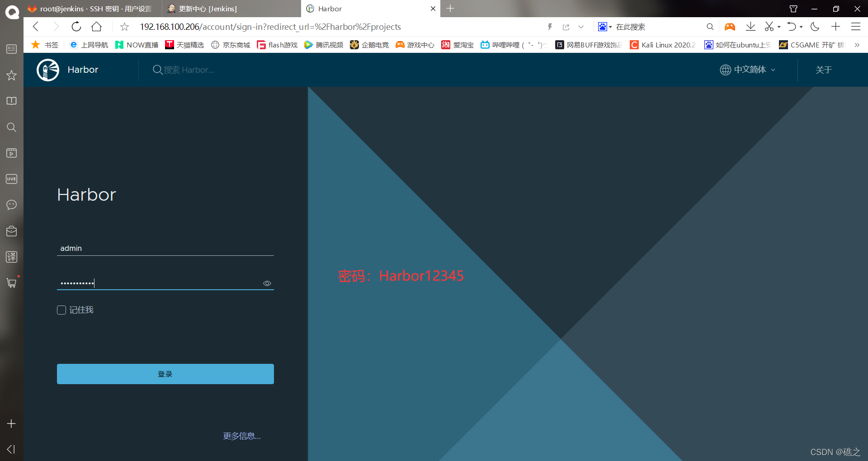Open the sidebar news feed icon
Image resolution: width=868 pixels, height=461 pixels.
coord(12,49)
